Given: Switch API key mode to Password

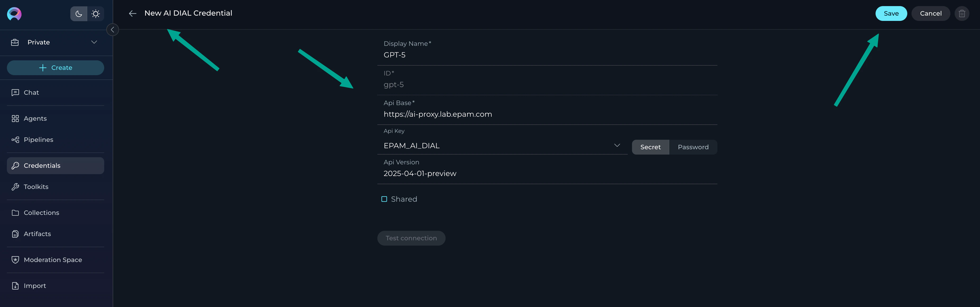Looking at the screenshot, I should click(693, 147).
